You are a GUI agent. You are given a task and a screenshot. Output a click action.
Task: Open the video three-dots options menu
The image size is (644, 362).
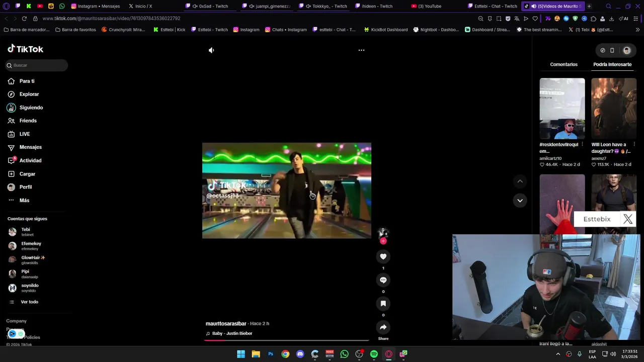point(361,50)
